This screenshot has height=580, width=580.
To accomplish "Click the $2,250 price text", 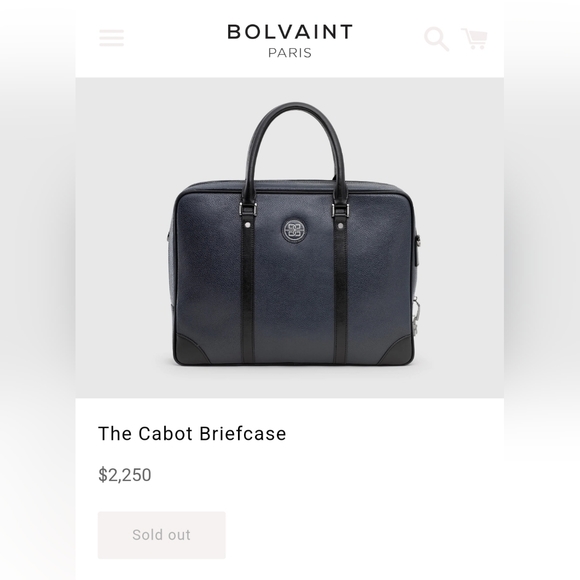I will (x=125, y=475).
